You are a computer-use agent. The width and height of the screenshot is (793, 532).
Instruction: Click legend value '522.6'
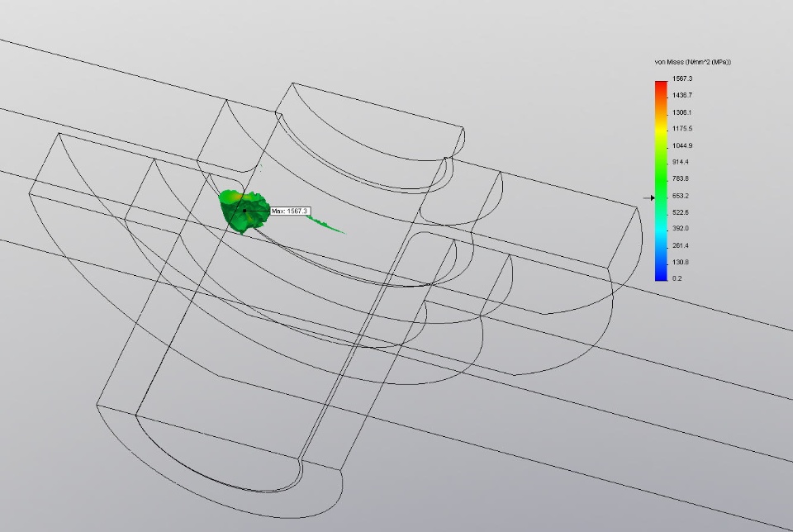[x=680, y=212]
